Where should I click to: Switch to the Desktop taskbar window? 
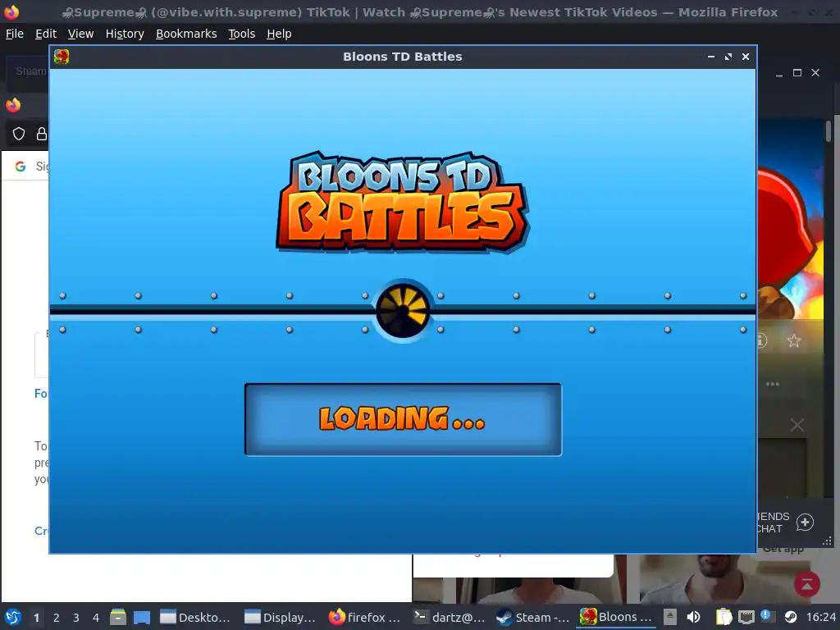coord(195,617)
